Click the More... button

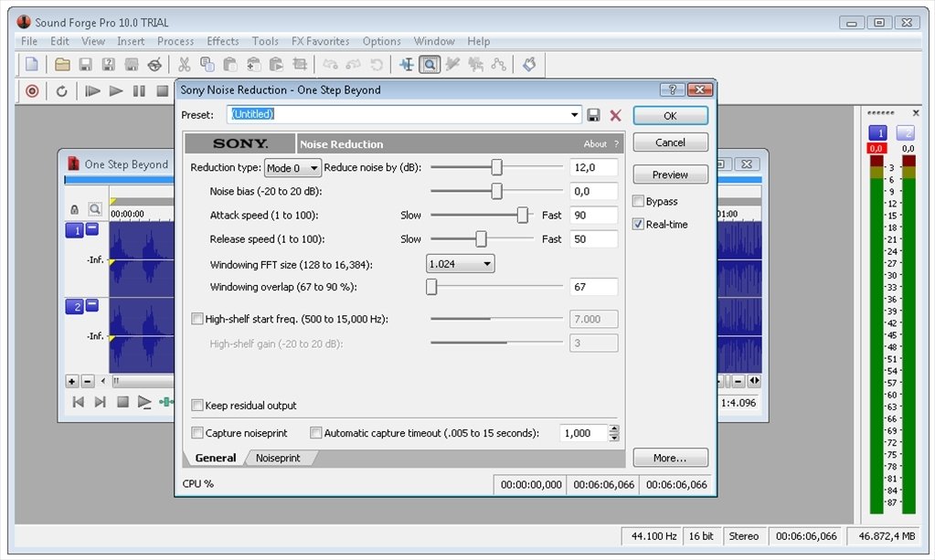coord(670,458)
